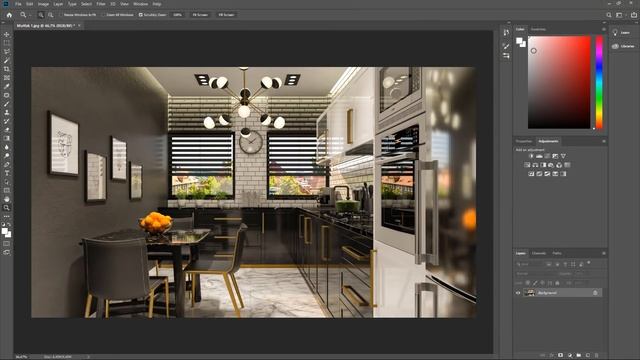Uncheck the Scrubby Zoom checkbox
This screenshot has height=360, width=640.
click(x=140, y=15)
